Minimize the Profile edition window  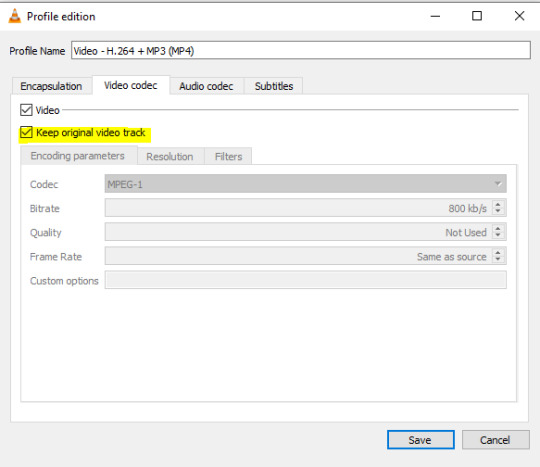435,16
